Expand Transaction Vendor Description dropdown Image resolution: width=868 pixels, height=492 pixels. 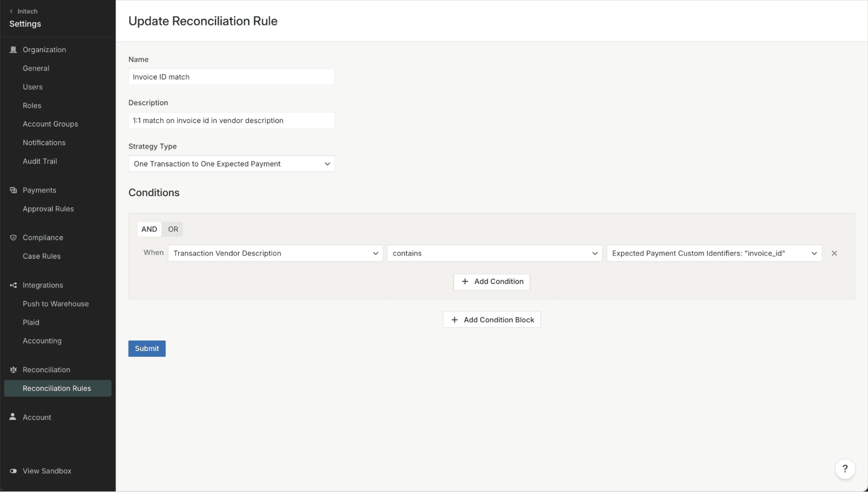[275, 253]
